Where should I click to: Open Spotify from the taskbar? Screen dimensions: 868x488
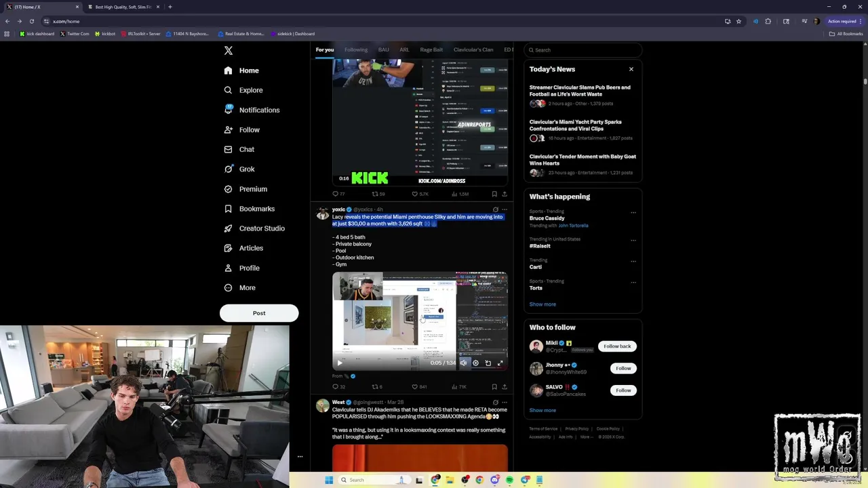pos(509,480)
